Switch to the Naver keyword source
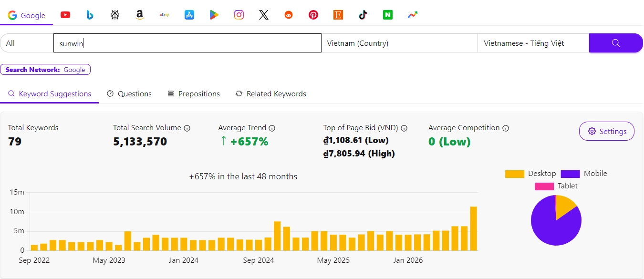Screen dimensions: 644x279 click(x=388, y=15)
